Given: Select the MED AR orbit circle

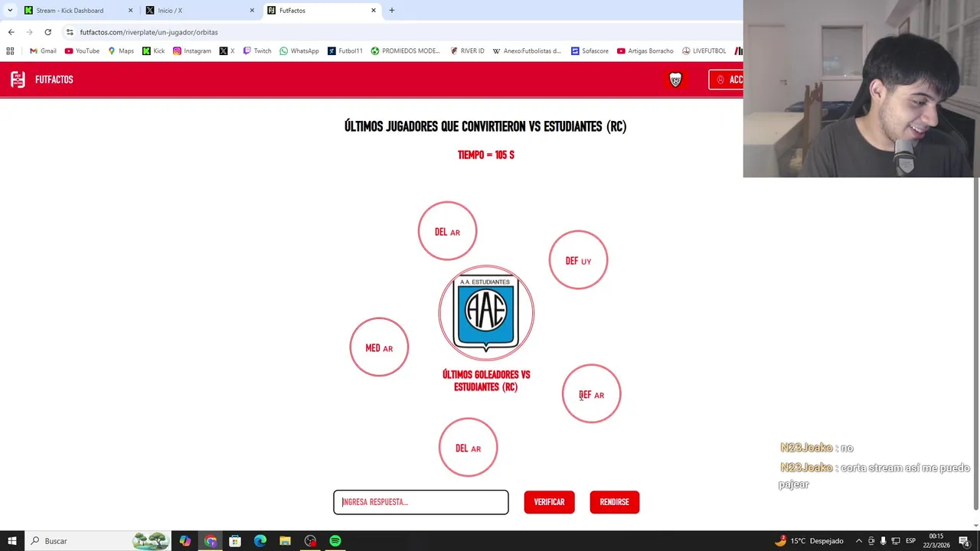Looking at the screenshot, I should point(379,347).
